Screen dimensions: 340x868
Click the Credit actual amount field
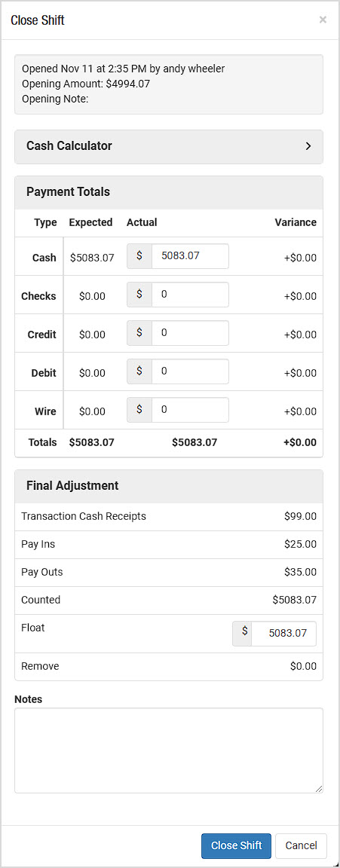coord(190,333)
